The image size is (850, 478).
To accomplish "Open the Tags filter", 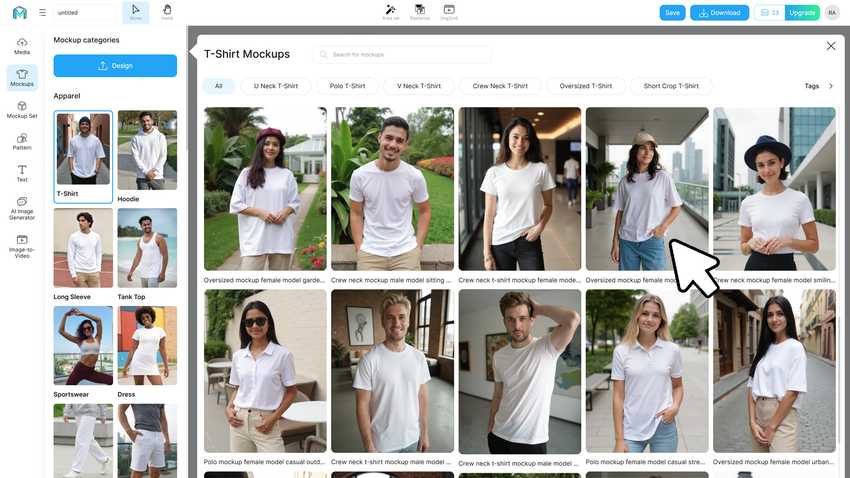I will (x=812, y=86).
